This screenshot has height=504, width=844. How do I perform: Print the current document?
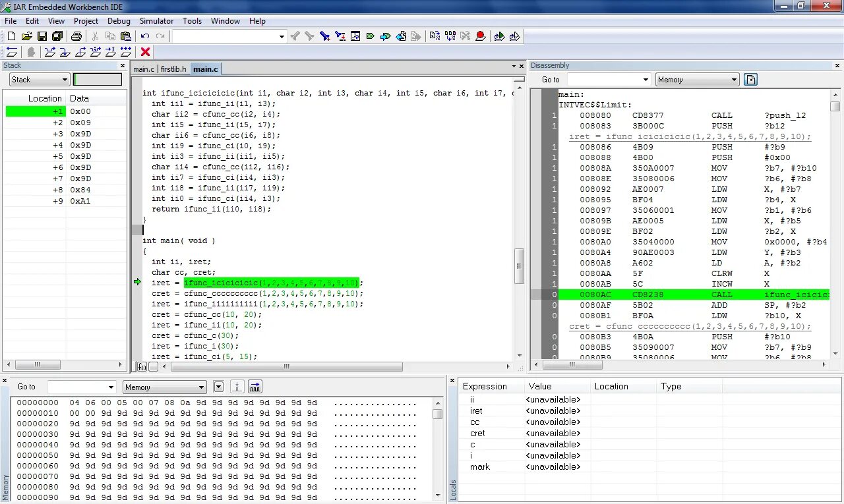coord(76,36)
